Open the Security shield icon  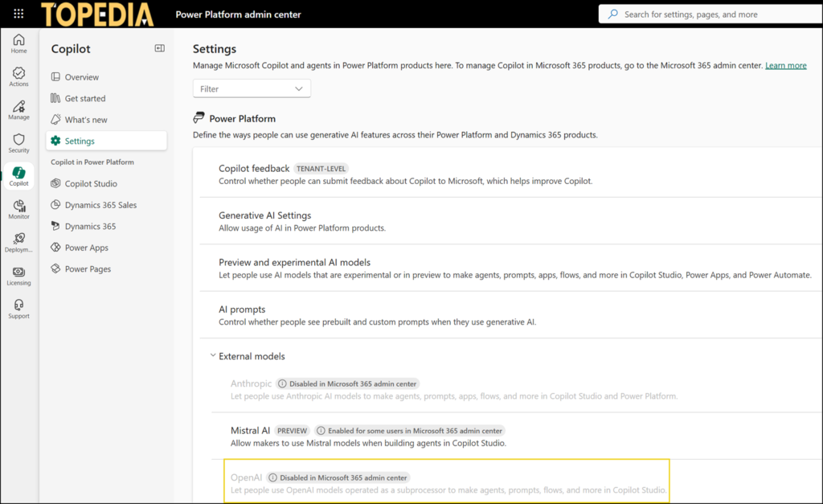point(19,139)
